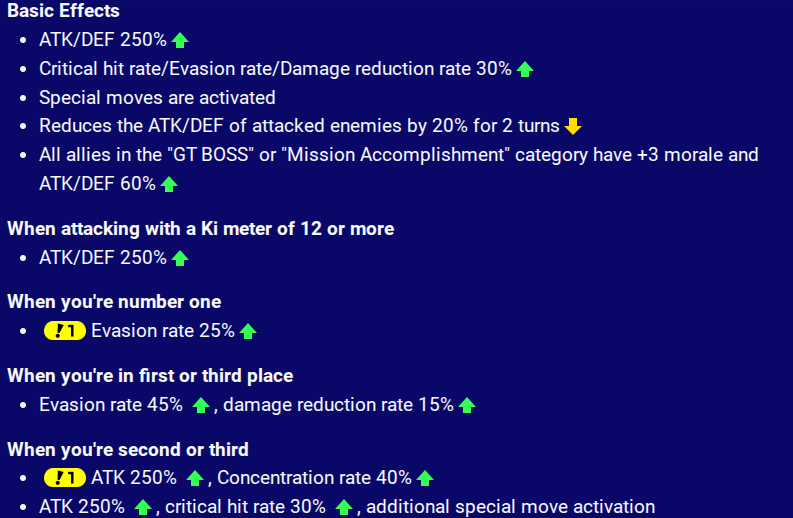Click green arrow under Ki meter 12 heading
Screen dimensions: 793x518
coord(180,258)
